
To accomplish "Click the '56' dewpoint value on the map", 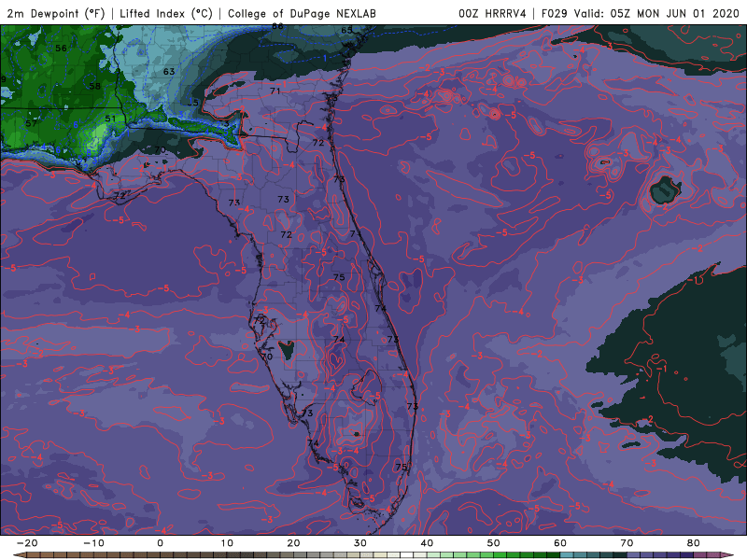I will pos(61,49).
